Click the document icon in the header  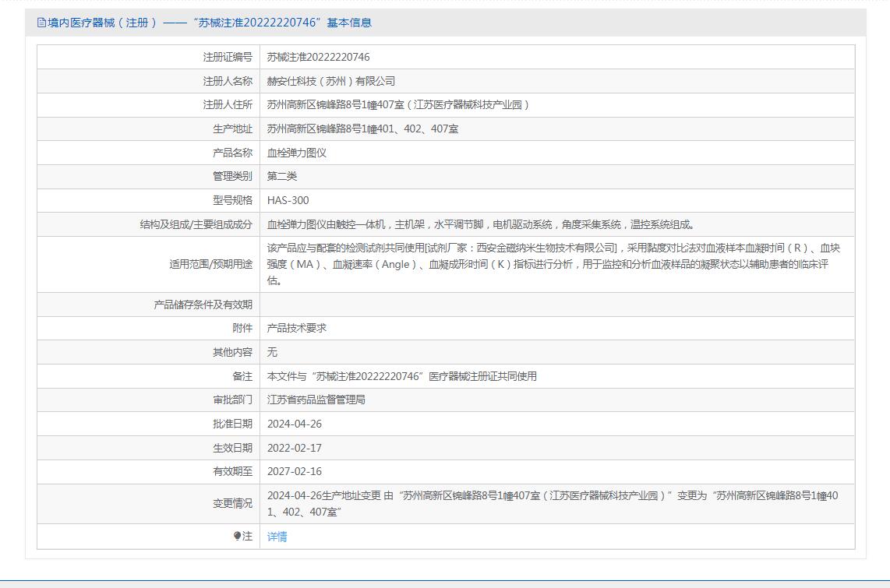tap(41, 23)
